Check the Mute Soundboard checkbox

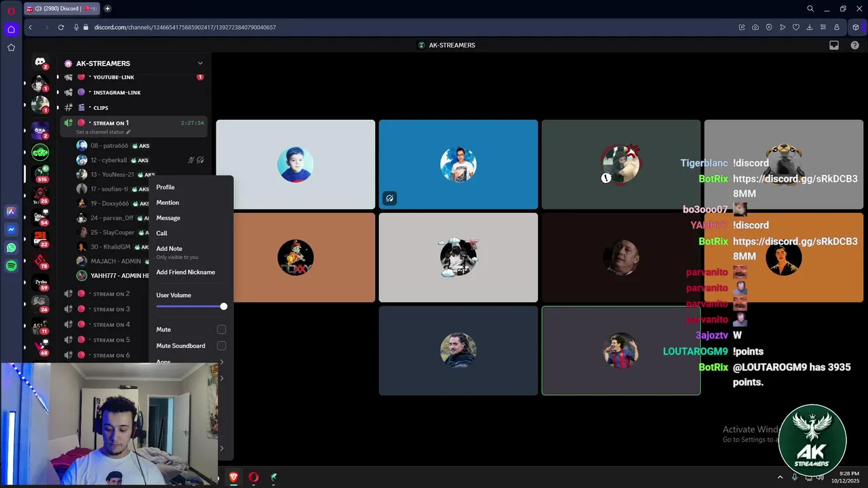click(x=221, y=346)
